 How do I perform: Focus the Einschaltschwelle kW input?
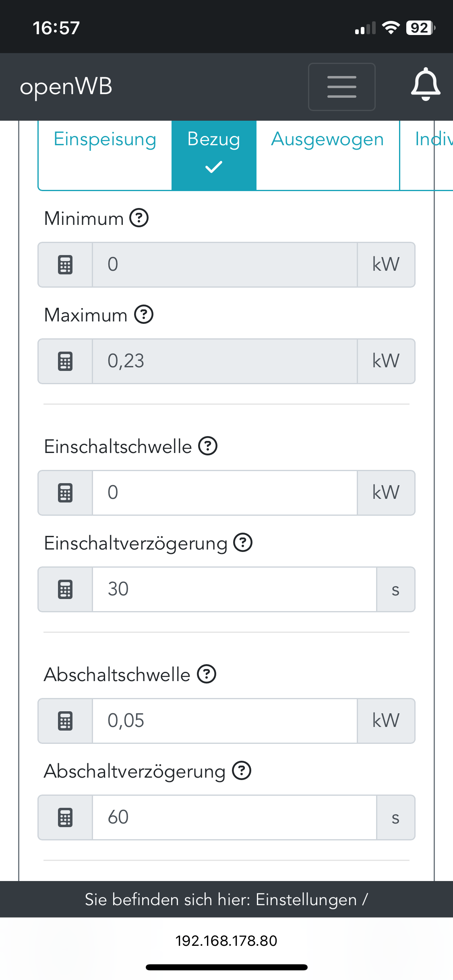click(x=225, y=493)
